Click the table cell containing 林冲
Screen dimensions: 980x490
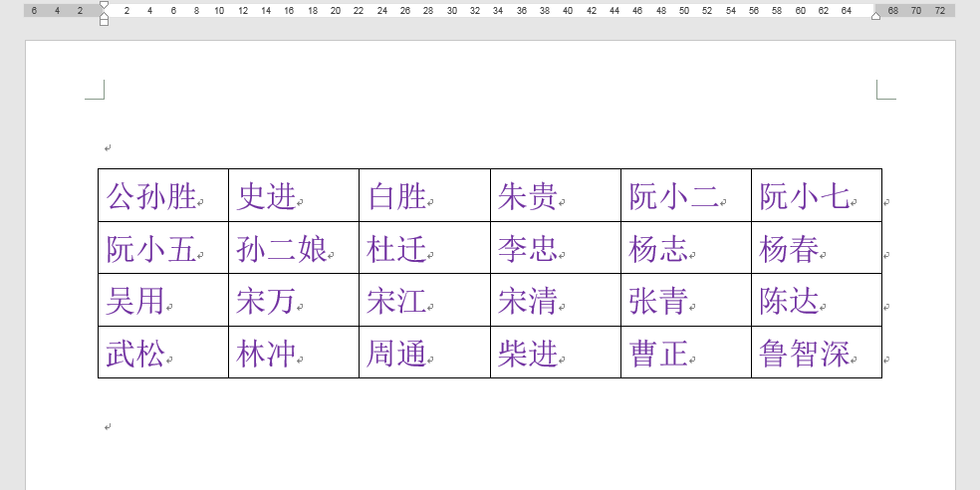(294, 352)
